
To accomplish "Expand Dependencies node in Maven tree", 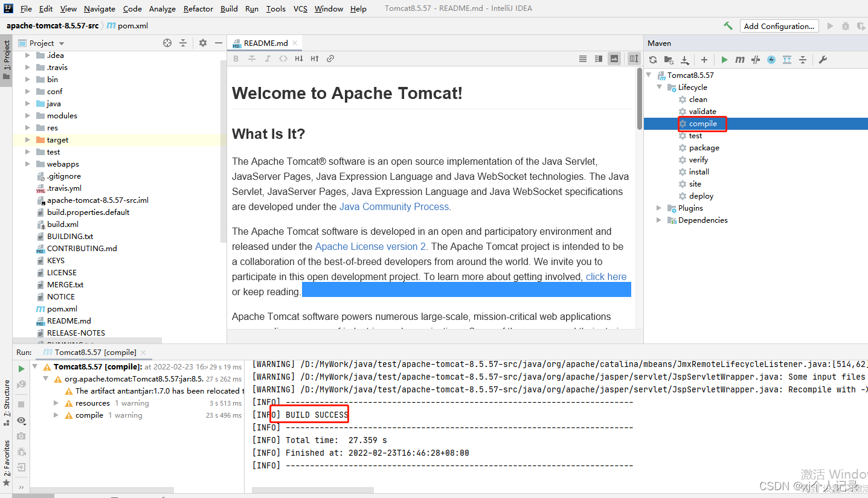I will (659, 220).
